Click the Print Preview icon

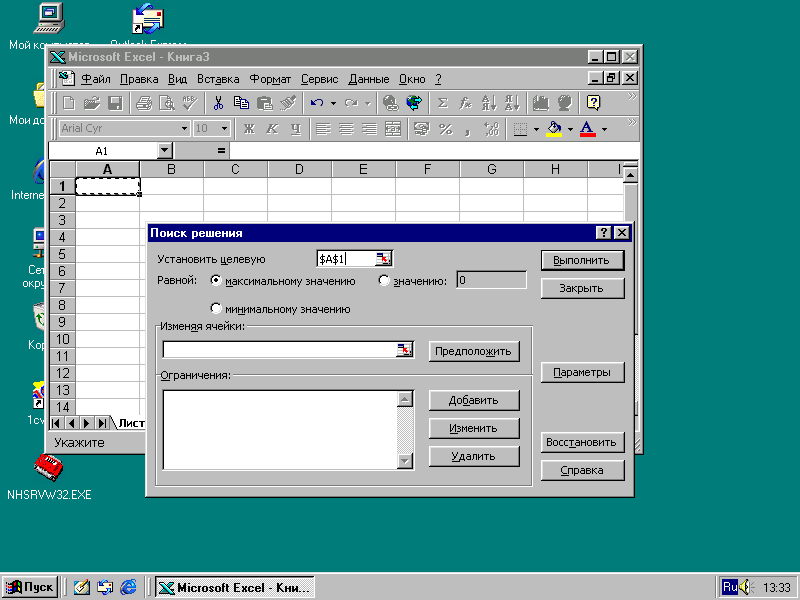tap(167, 104)
